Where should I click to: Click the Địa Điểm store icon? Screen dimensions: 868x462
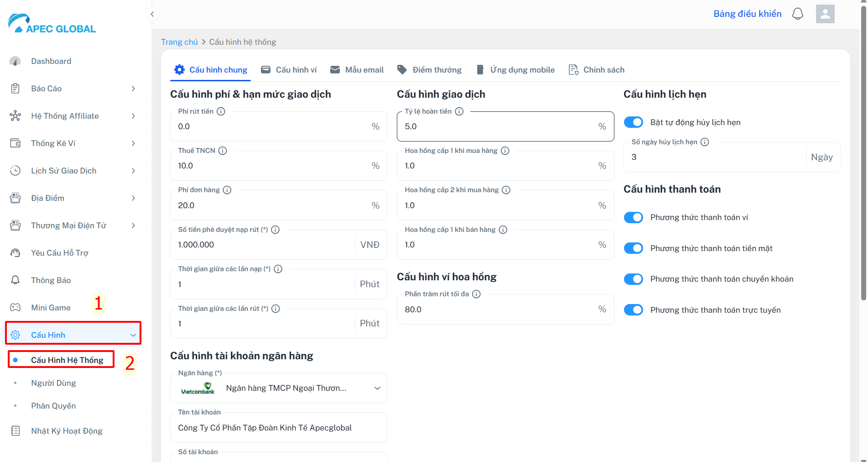coord(15,198)
